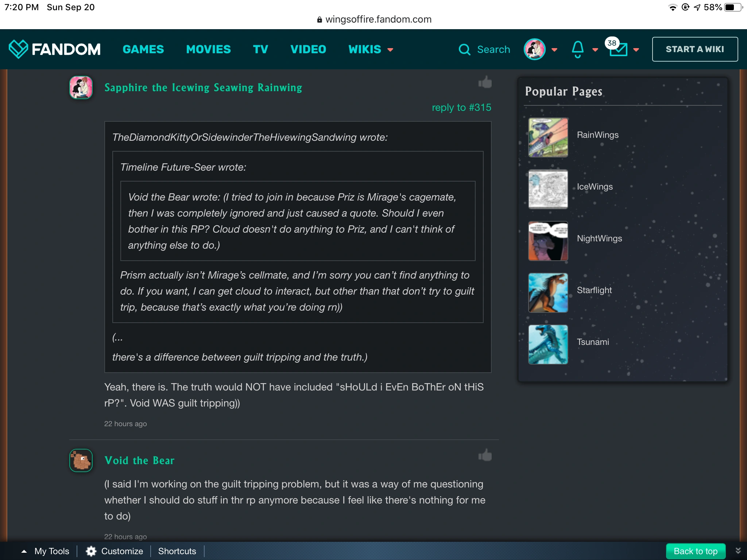Expand the My Tools menu
747x560 pixels.
click(x=45, y=551)
